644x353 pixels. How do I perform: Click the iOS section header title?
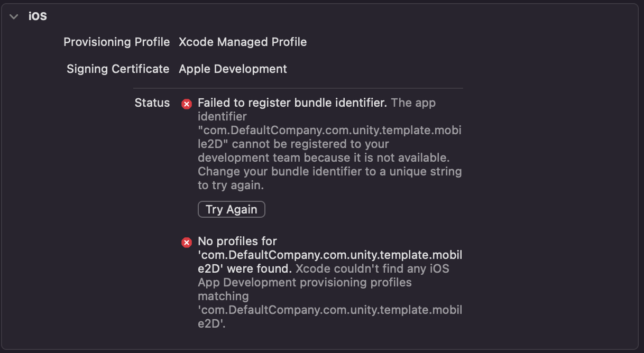[x=38, y=16]
